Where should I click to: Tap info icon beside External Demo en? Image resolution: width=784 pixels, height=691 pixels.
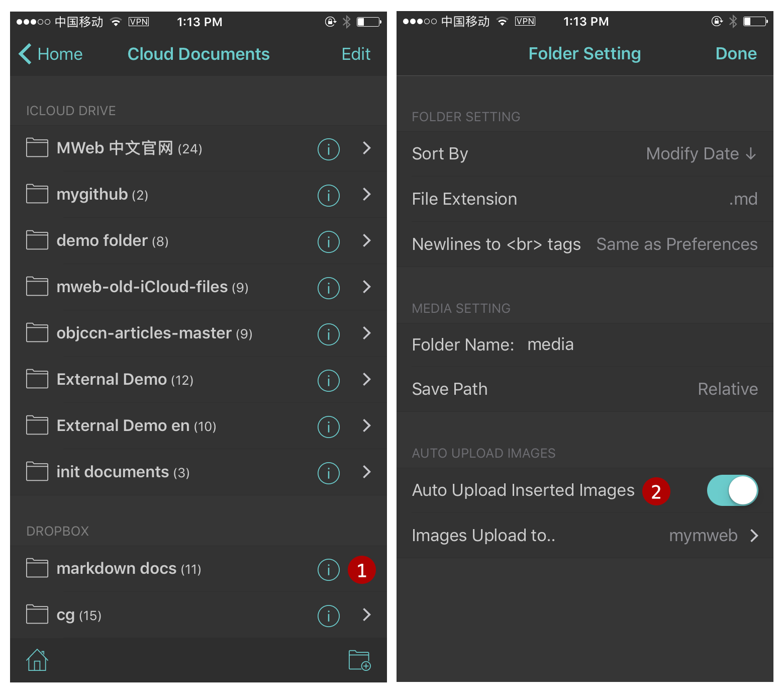point(328,426)
